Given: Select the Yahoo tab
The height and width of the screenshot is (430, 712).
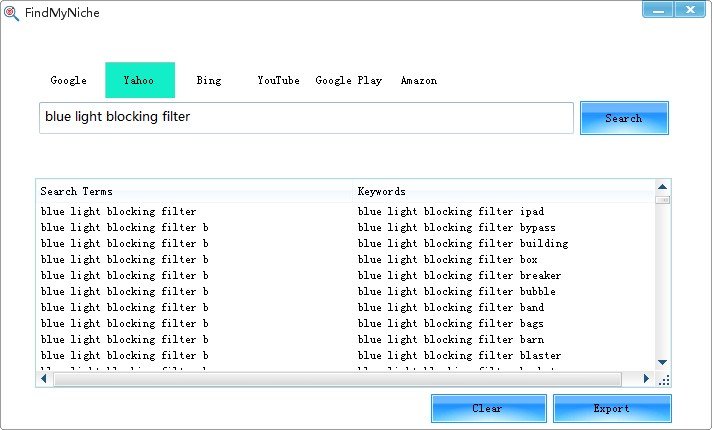Looking at the screenshot, I should 140,80.
